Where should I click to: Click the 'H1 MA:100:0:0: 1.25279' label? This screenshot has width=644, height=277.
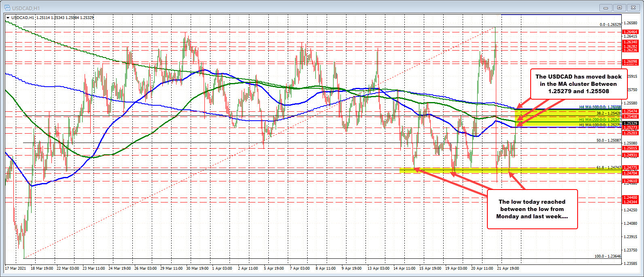(x=600, y=125)
